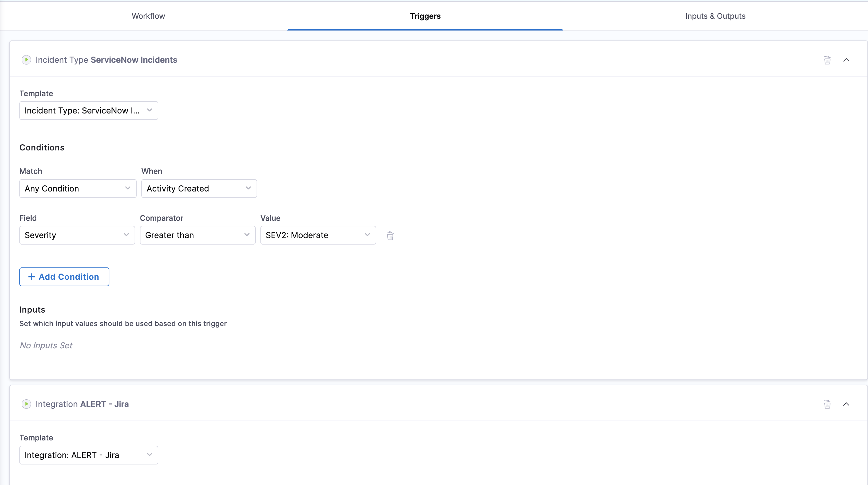868x485 pixels.
Task: Open the Comparator dropdown showing Greater than
Action: [x=197, y=235]
